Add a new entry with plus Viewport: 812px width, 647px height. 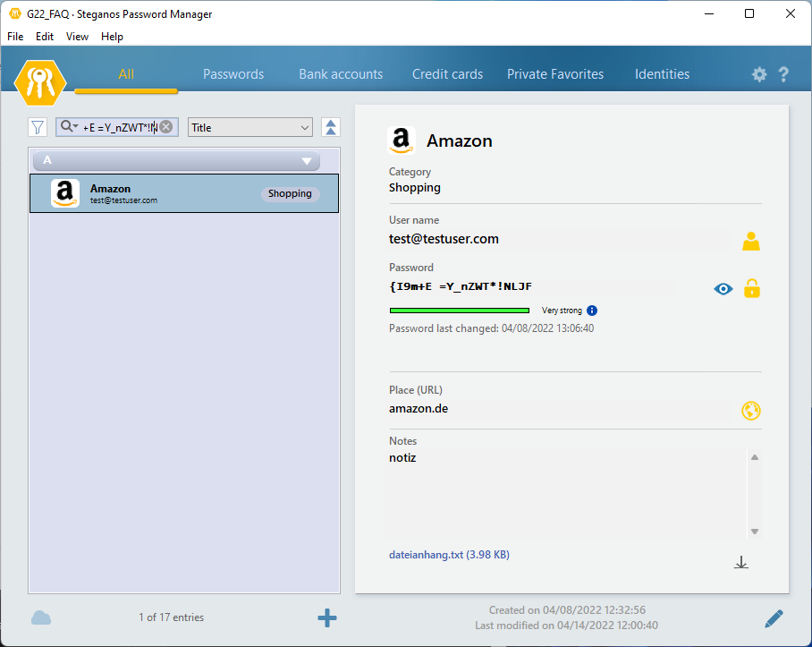(x=327, y=617)
